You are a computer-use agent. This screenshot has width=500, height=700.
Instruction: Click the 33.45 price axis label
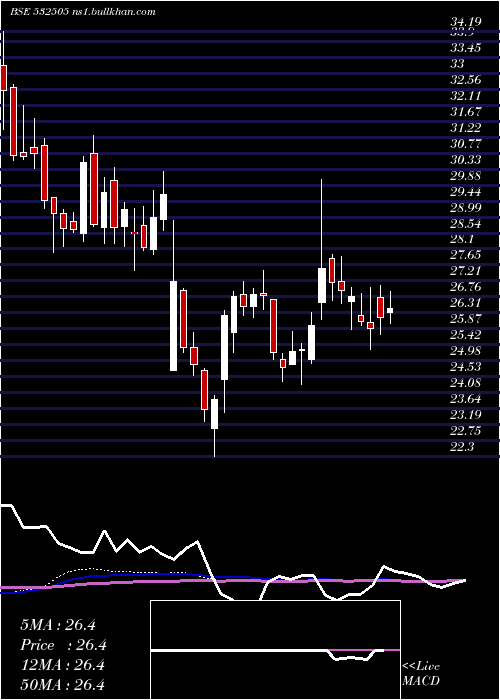[466, 47]
